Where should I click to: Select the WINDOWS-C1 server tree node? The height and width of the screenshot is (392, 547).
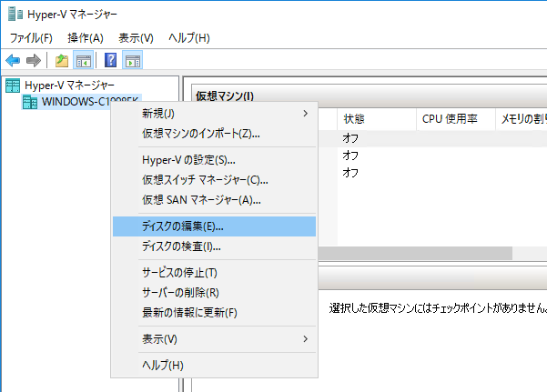point(90,102)
